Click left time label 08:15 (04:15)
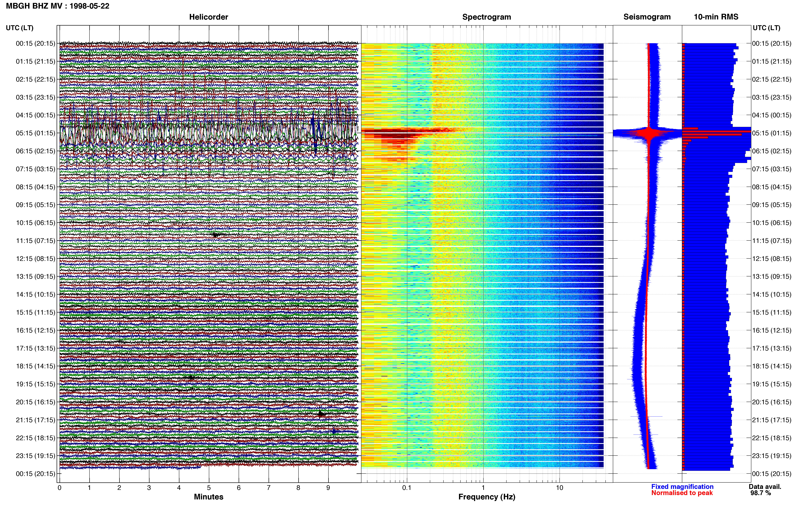The image size is (812, 508). 36,187
